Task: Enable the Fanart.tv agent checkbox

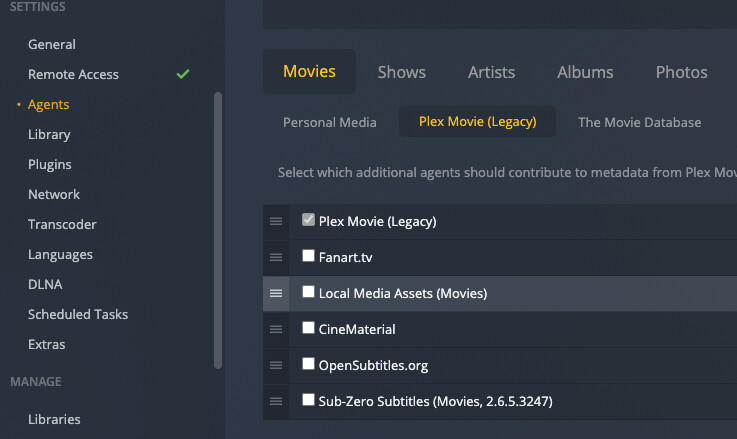Action: click(309, 256)
